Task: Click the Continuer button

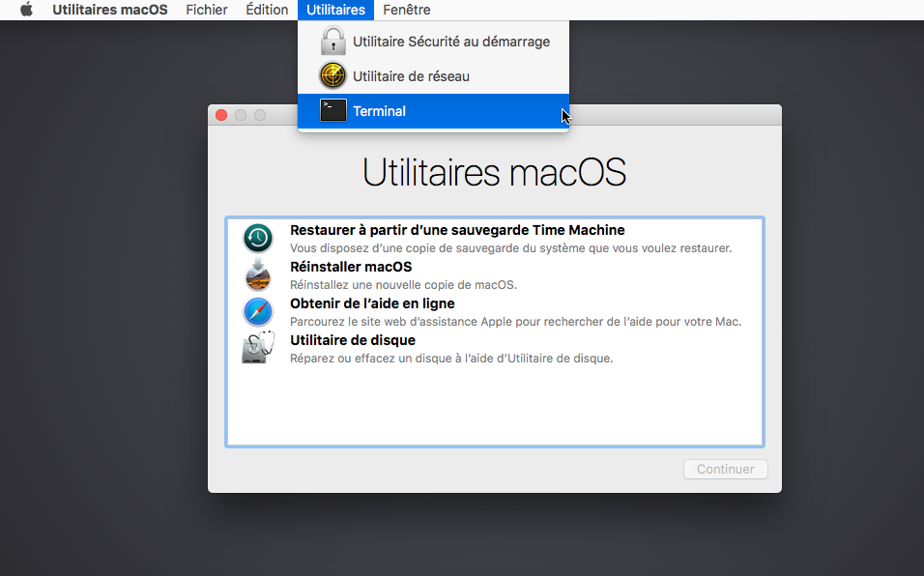Action: pos(726,470)
